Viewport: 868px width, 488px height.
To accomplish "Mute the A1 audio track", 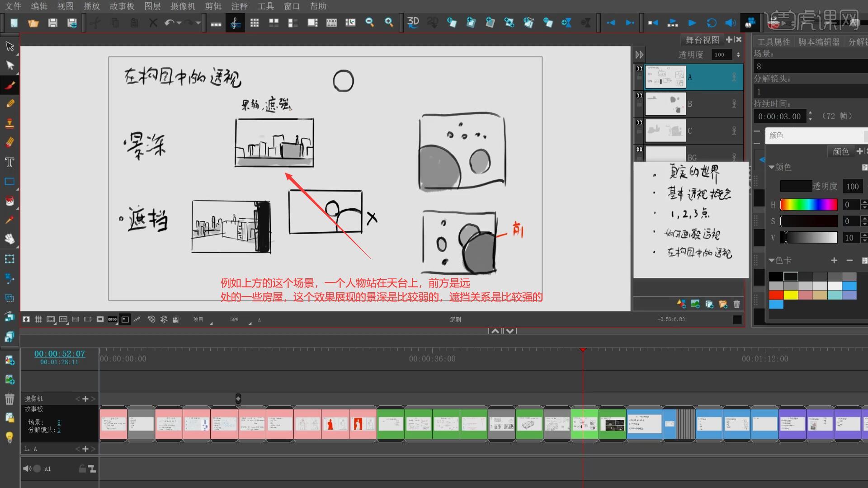I will click(27, 469).
